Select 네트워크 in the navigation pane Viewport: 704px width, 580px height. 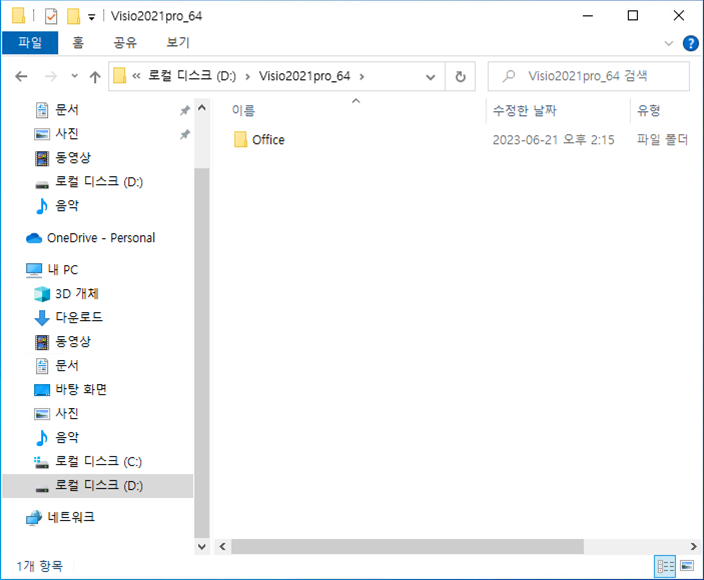click(60, 518)
